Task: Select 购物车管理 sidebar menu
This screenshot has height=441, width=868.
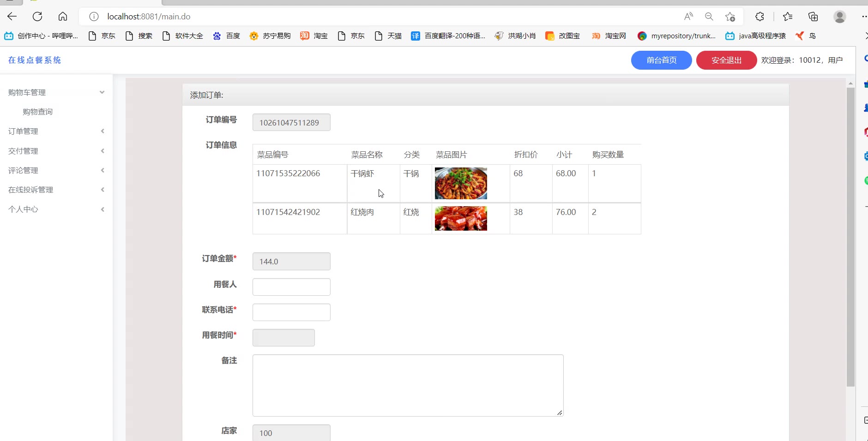Action: (x=27, y=92)
